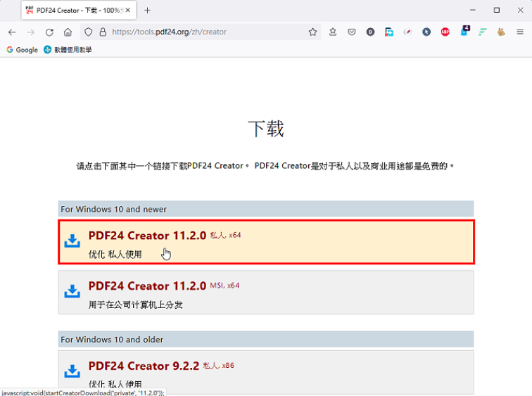Viewport: 532px width, 396px height.
Task: Open the colored screen extension icon
Action: point(389,32)
